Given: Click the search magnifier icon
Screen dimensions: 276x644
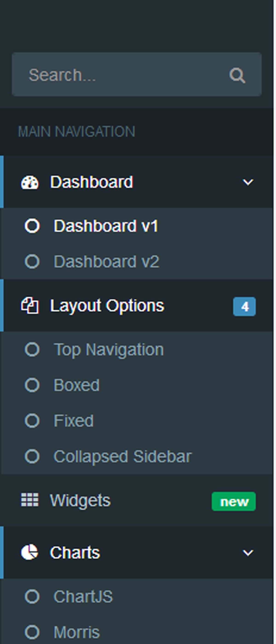Looking at the screenshot, I should tap(237, 75).
